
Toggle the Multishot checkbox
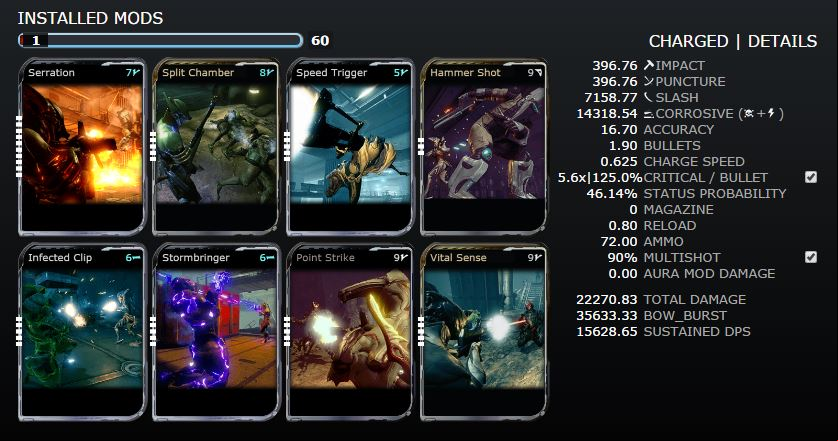click(x=811, y=257)
